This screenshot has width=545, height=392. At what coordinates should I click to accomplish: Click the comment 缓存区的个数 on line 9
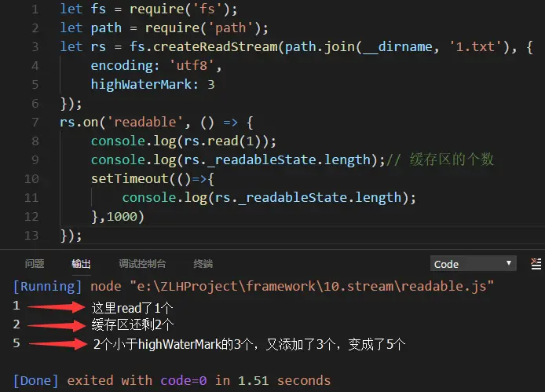click(x=451, y=159)
